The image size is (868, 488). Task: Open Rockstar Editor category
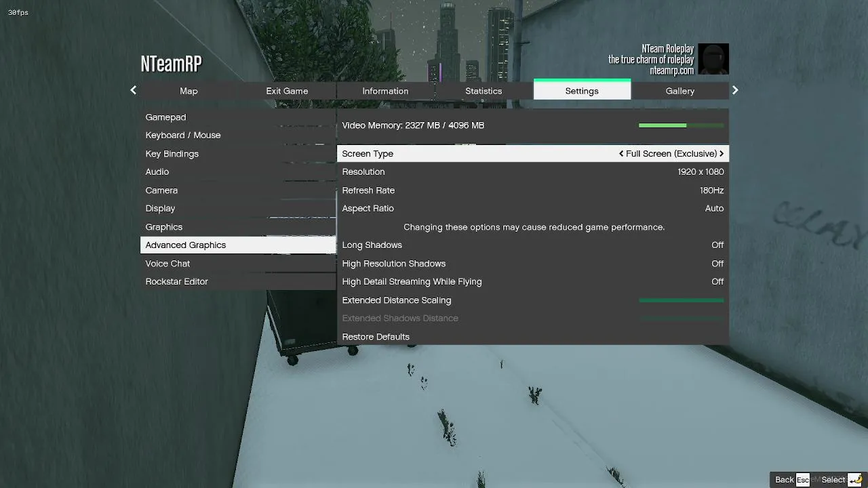pyautogui.click(x=238, y=282)
